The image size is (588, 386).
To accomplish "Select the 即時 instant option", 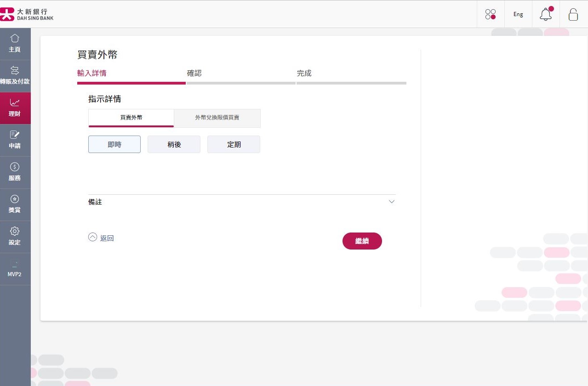I will (x=114, y=144).
